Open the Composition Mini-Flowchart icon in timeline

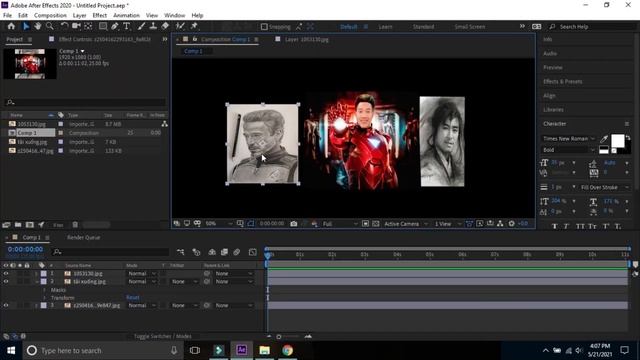tap(180, 252)
